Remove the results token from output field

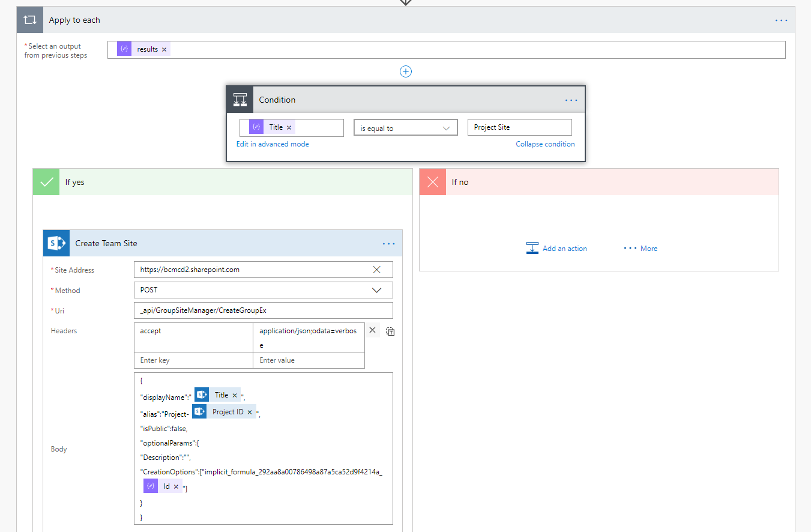point(164,50)
